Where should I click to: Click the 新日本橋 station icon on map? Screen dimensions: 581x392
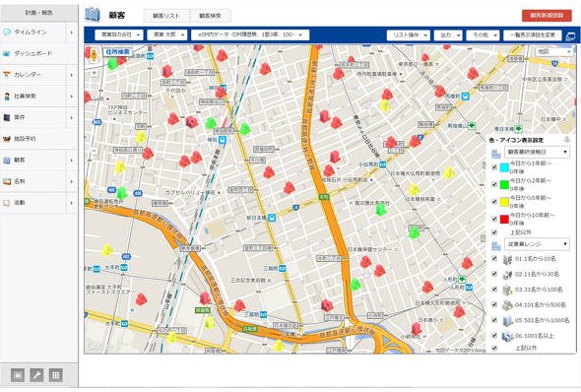click(x=272, y=218)
